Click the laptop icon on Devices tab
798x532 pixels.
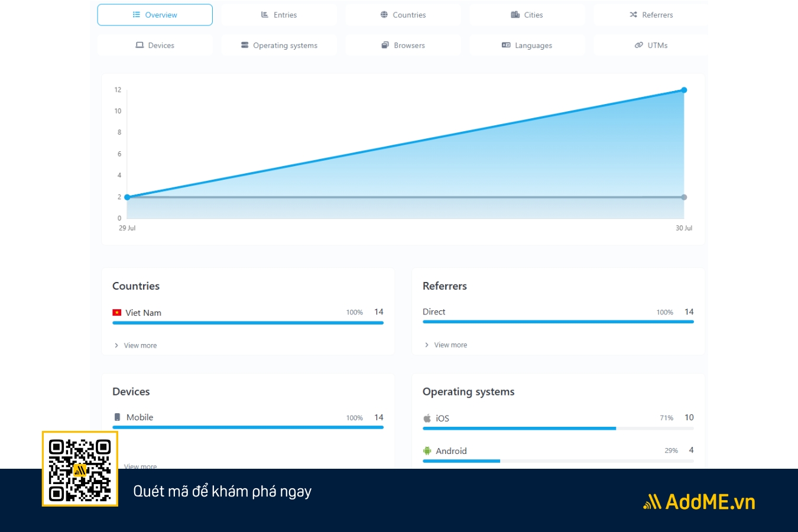point(140,45)
